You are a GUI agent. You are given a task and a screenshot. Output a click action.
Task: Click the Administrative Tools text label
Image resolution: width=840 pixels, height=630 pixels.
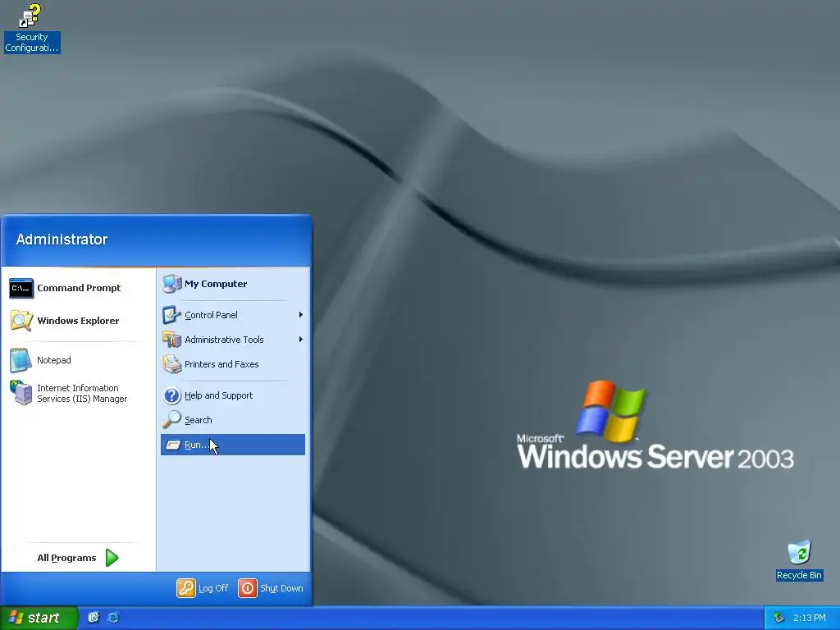(224, 340)
